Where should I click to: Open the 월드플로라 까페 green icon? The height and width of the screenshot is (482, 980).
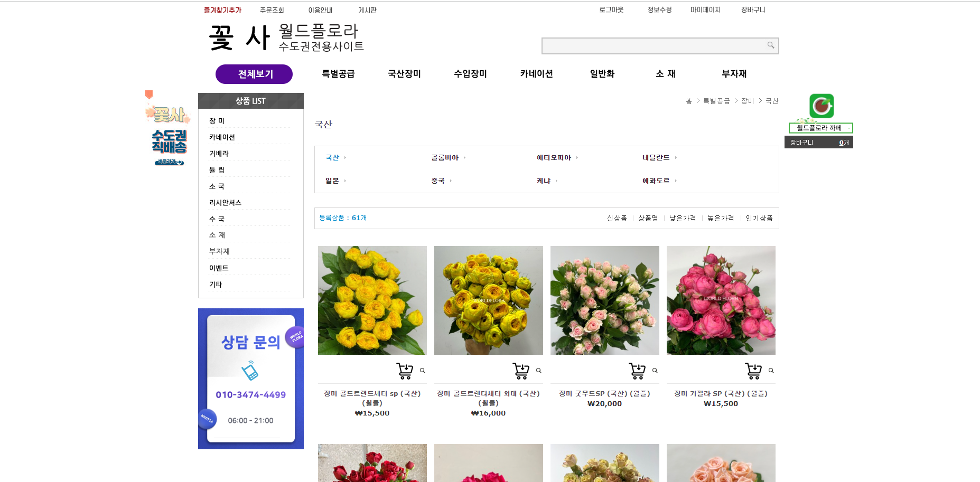pos(822,106)
